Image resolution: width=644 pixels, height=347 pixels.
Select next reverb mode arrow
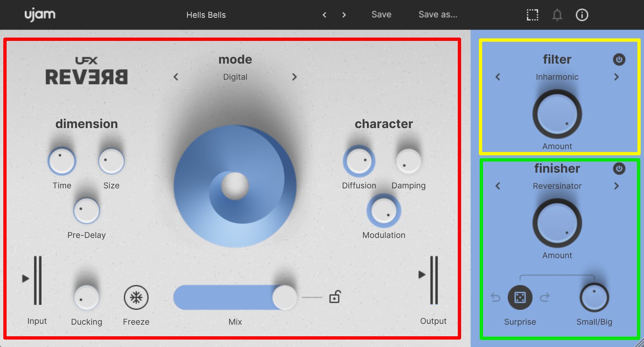pos(294,77)
